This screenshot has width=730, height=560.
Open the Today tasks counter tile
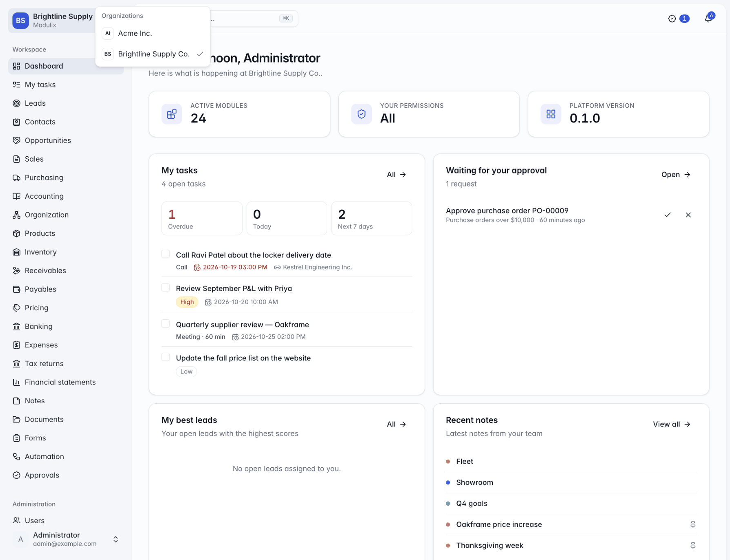pos(287,218)
